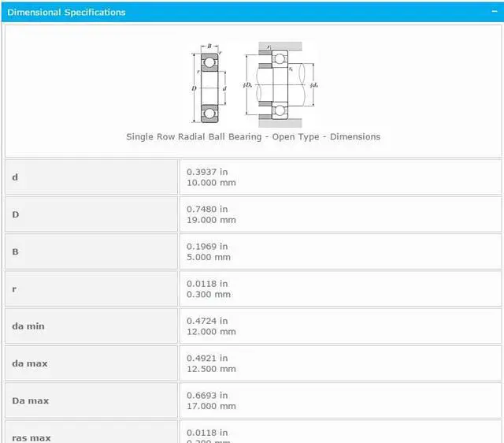Select the D outer diameter label cell

(x=91, y=214)
